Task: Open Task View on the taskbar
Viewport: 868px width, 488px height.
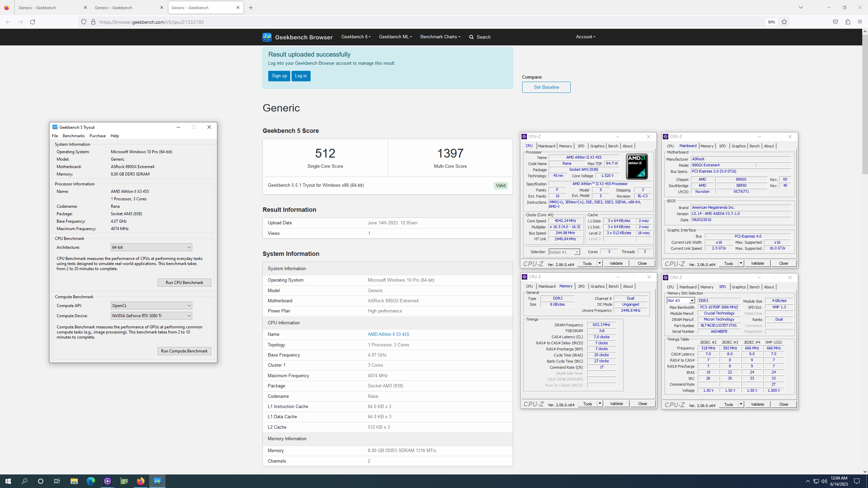Action: pos(57,481)
